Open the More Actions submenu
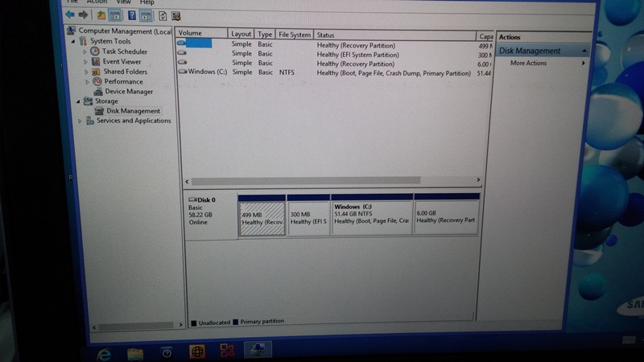This screenshot has width=644, height=362. click(547, 64)
